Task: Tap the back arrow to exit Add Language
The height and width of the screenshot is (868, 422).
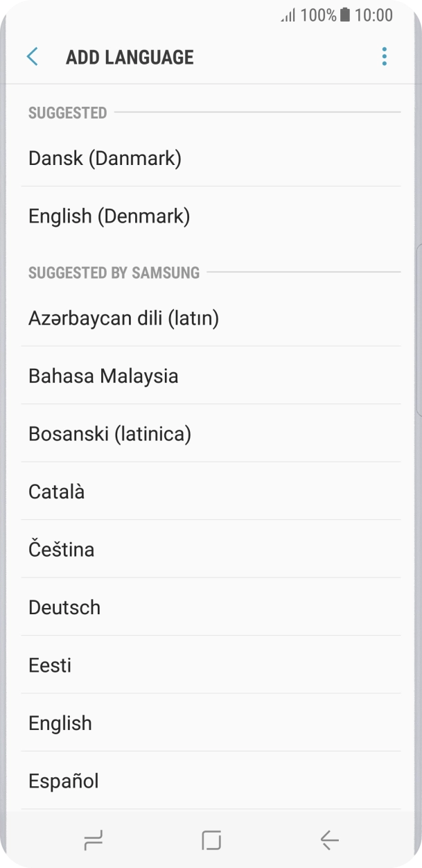Action: (32, 56)
